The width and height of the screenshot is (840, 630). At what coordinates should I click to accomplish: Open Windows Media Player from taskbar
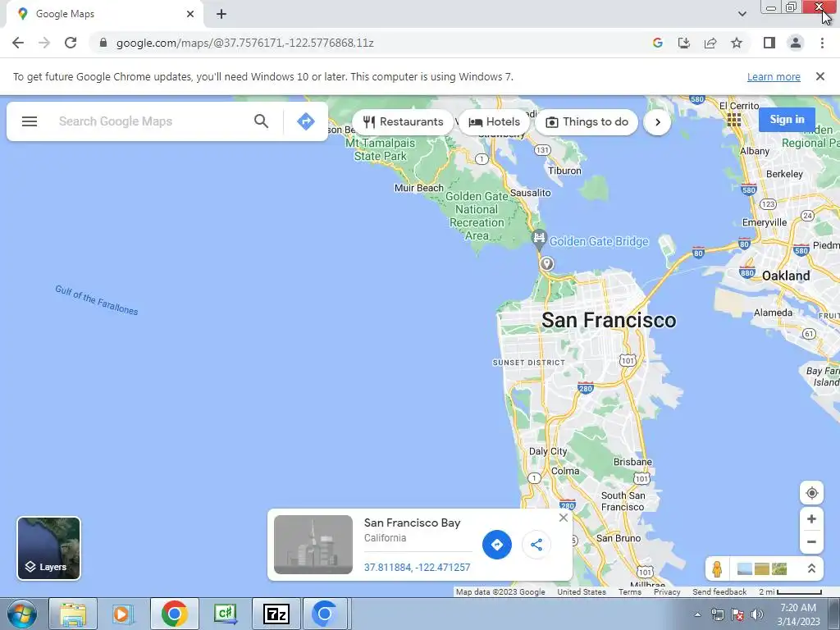point(123,614)
